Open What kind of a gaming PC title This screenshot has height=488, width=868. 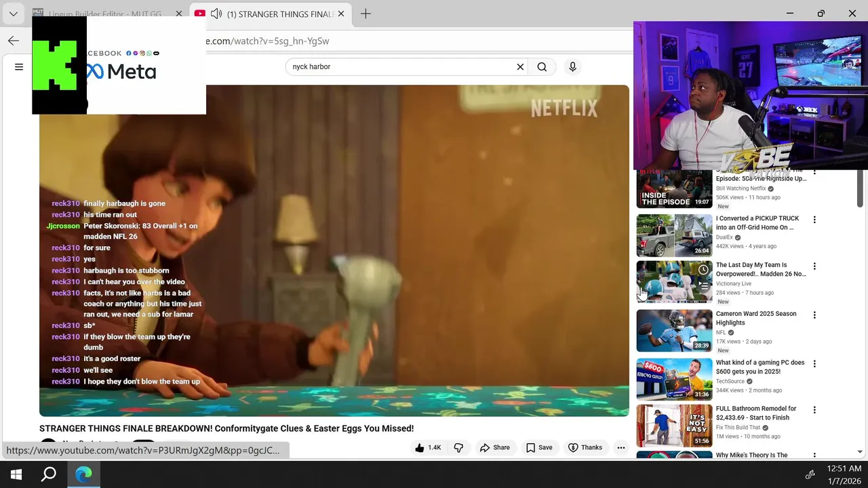point(760,367)
